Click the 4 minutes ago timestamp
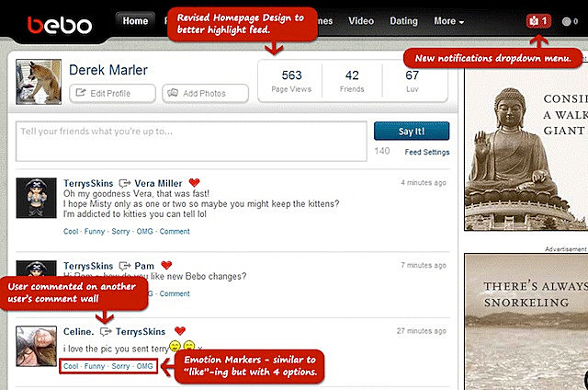The height and width of the screenshot is (390, 588). point(424,183)
